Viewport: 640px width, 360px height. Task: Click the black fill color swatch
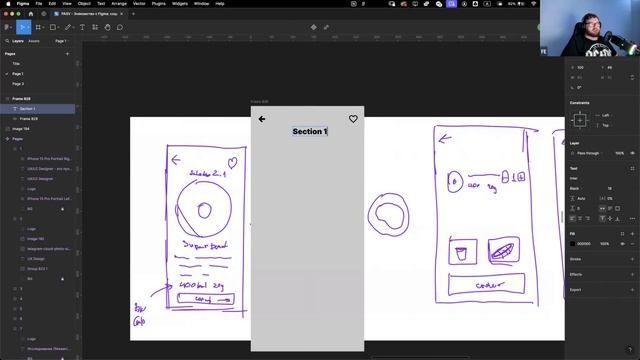pyautogui.click(x=573, y=244)
